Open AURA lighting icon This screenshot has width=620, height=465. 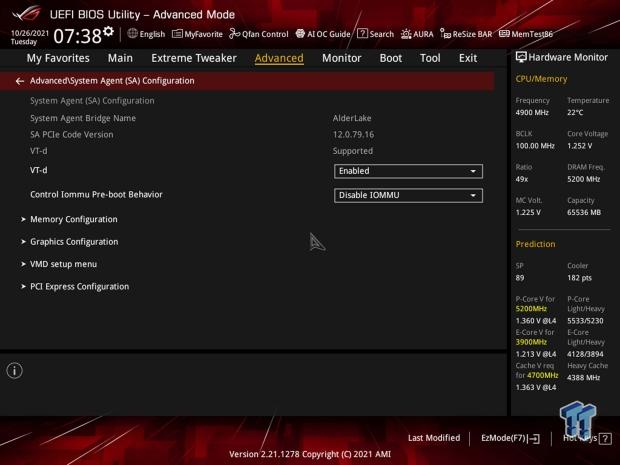click(x=406, y=34)
